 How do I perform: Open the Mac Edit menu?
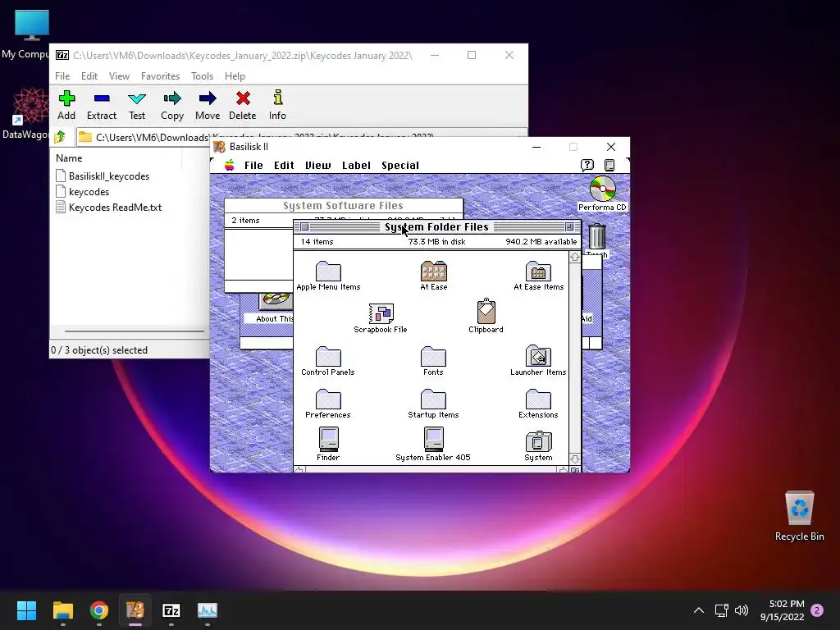pos(284,165)
